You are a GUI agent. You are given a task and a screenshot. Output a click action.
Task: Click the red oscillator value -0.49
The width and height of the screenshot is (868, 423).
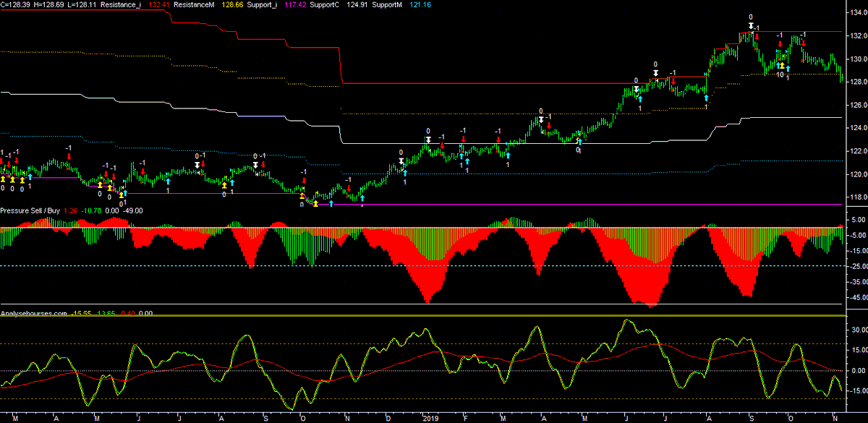click(x=127, y=314)
